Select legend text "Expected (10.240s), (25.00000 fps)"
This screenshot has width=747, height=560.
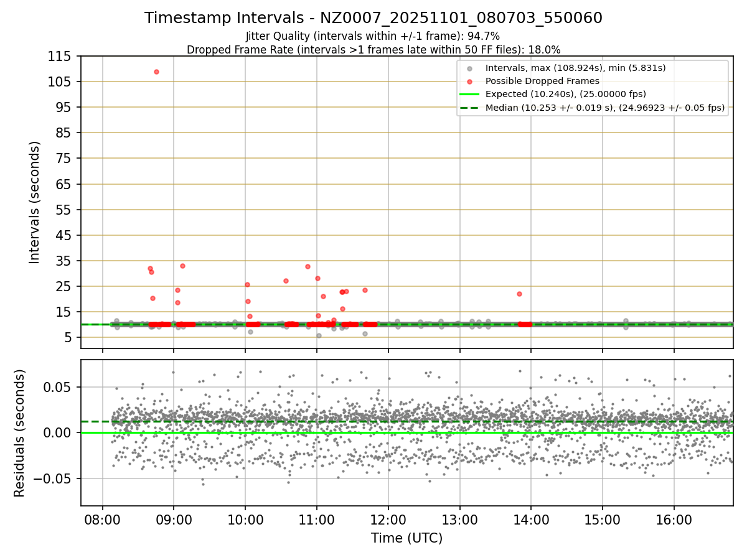coord(566,95)
